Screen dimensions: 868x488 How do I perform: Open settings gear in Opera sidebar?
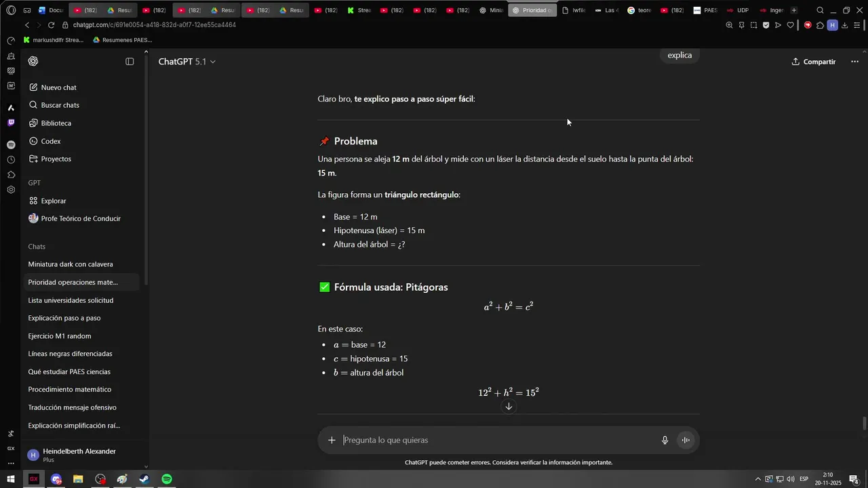pos(11,190)
